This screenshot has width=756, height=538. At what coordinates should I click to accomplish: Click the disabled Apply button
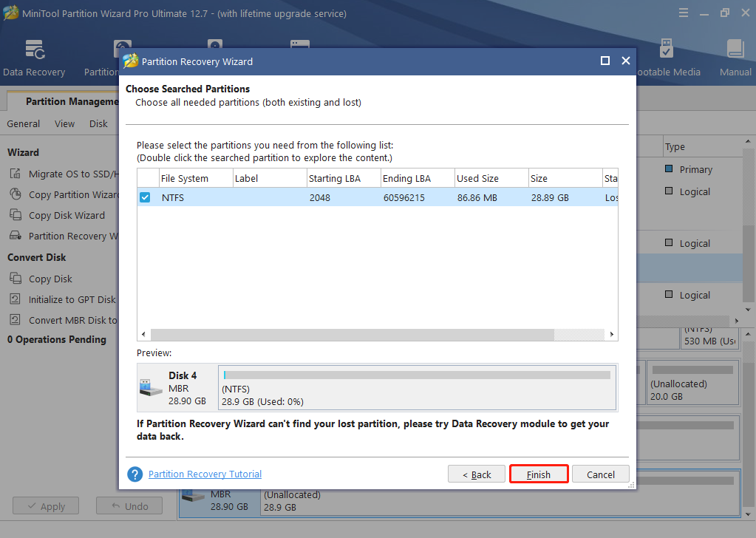click(46, 506)
